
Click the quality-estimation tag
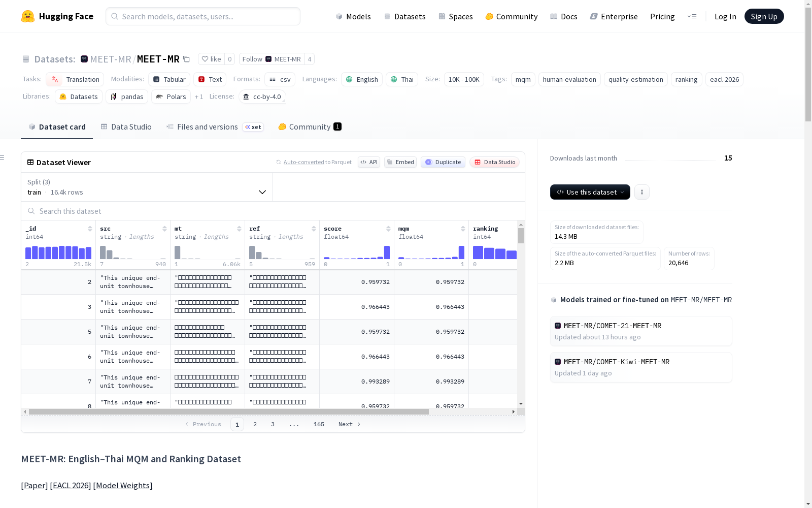636,79
